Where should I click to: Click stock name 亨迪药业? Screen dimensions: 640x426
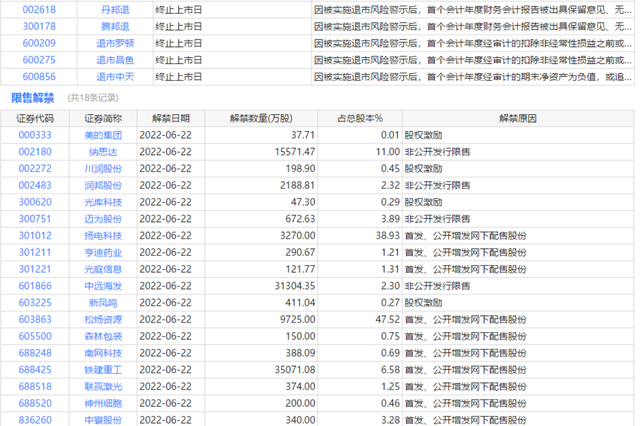(x=103, y=252)
